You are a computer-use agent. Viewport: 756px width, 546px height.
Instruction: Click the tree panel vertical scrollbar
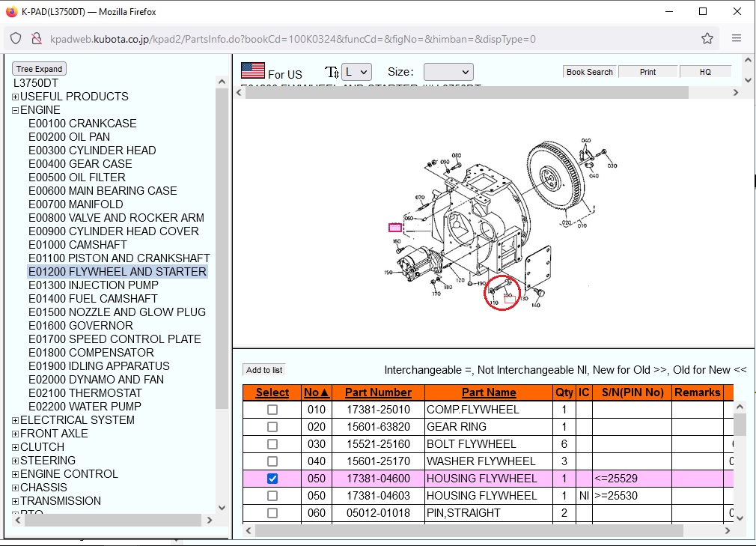222,249
